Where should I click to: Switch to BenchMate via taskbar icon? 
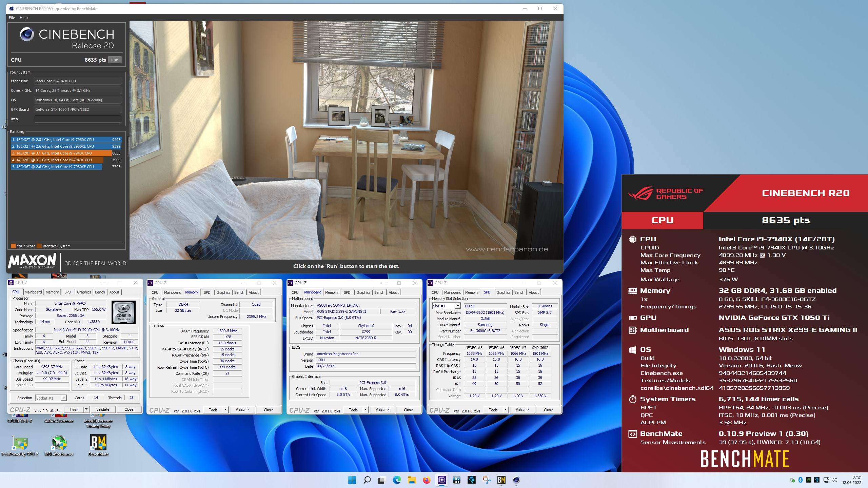click(501, 480)
